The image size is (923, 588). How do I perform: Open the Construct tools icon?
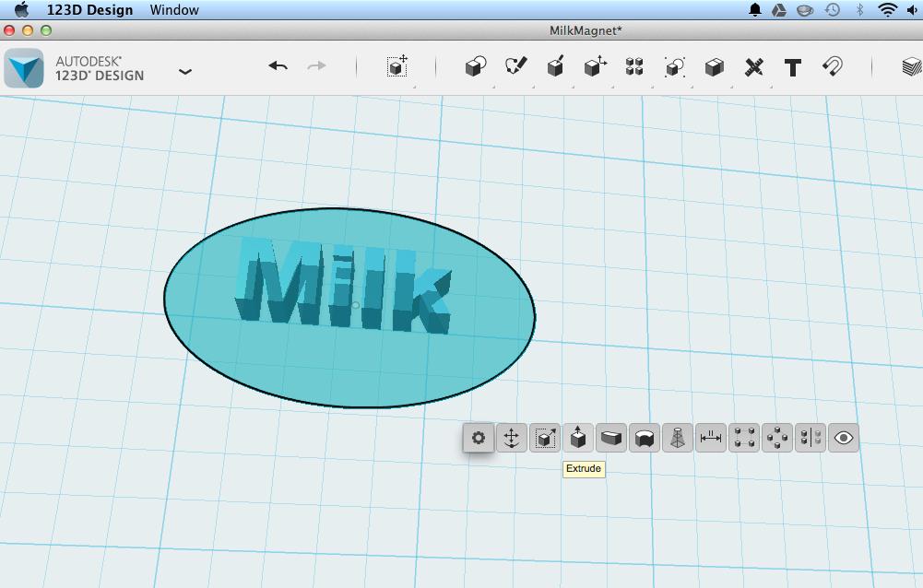coord(555,66)
